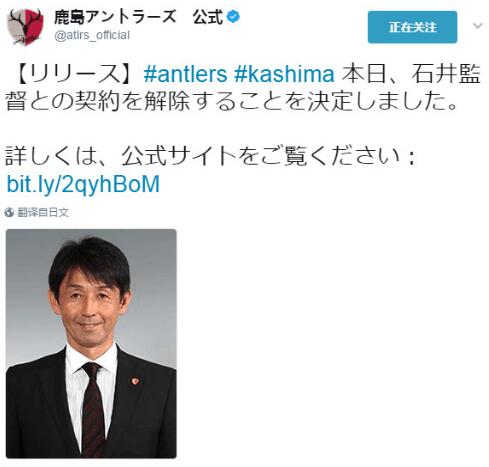Screen dimensions: 489x467
Task: Click the tweet body text to open the tweet
Action: (243, 88)
